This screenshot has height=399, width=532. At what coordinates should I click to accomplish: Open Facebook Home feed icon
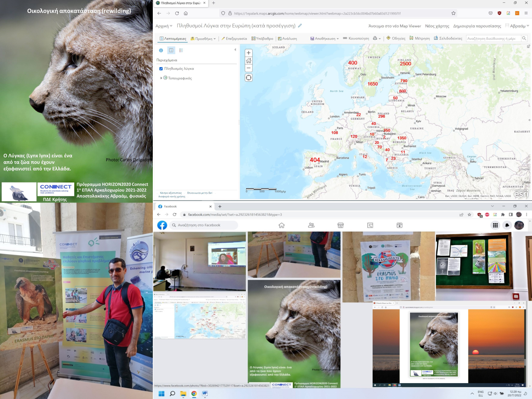tap(282, 225)
